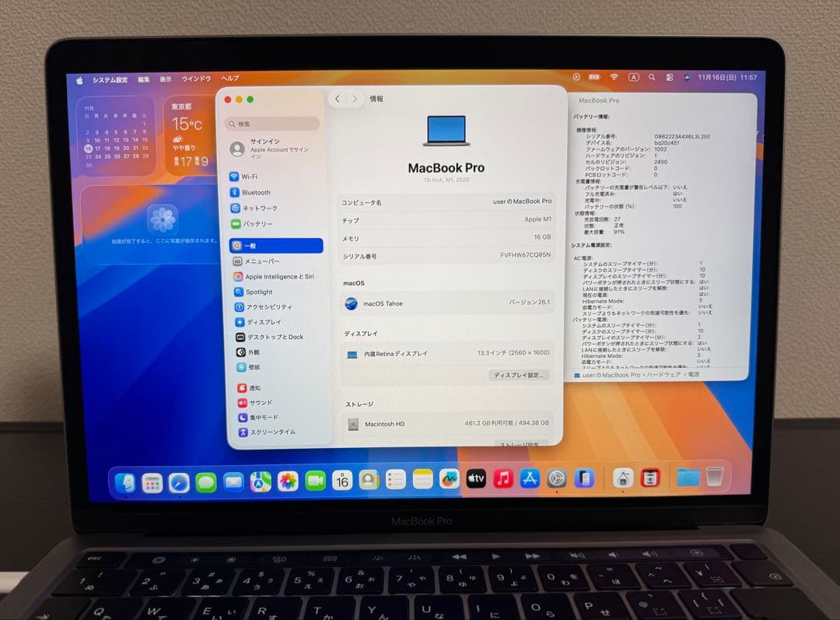Select Spotlight settings in the sidebar

[x=262, y=291]
